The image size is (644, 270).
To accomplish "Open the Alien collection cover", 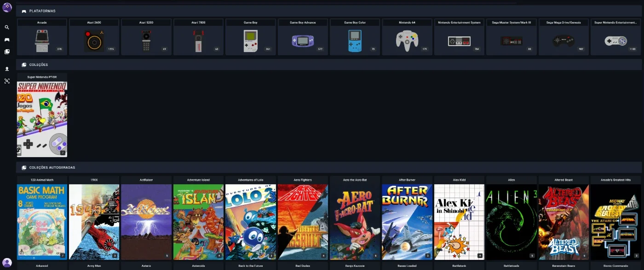I will [512, 222].
